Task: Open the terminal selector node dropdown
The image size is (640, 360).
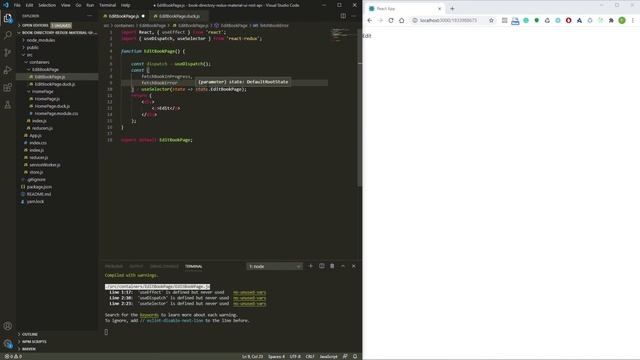Action: 274,266
